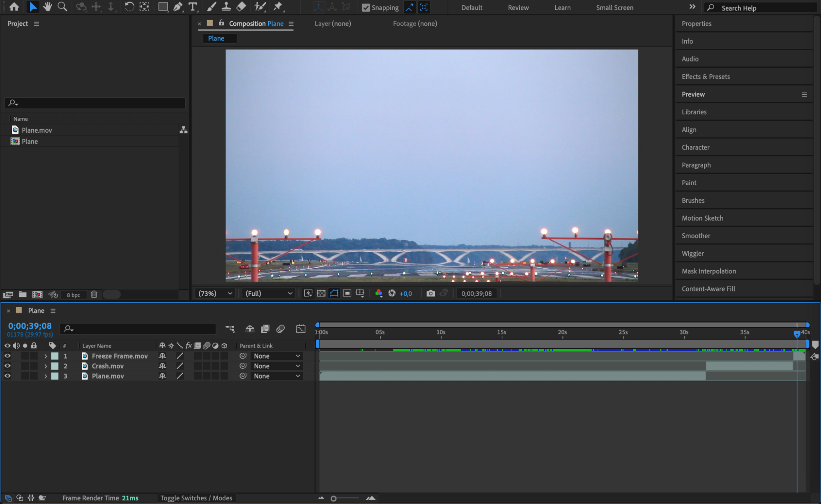Open the resolution Full dropdown

pyautogui.click(x=269, y=293)
